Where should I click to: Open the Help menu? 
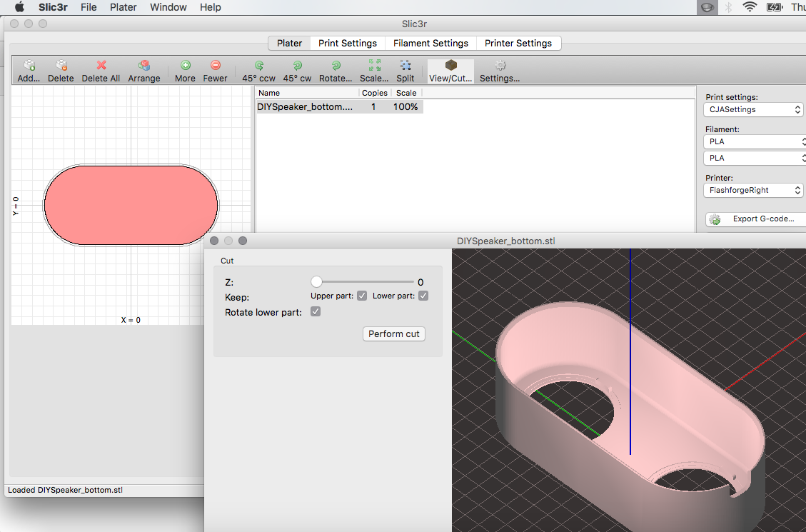(210, 7)
